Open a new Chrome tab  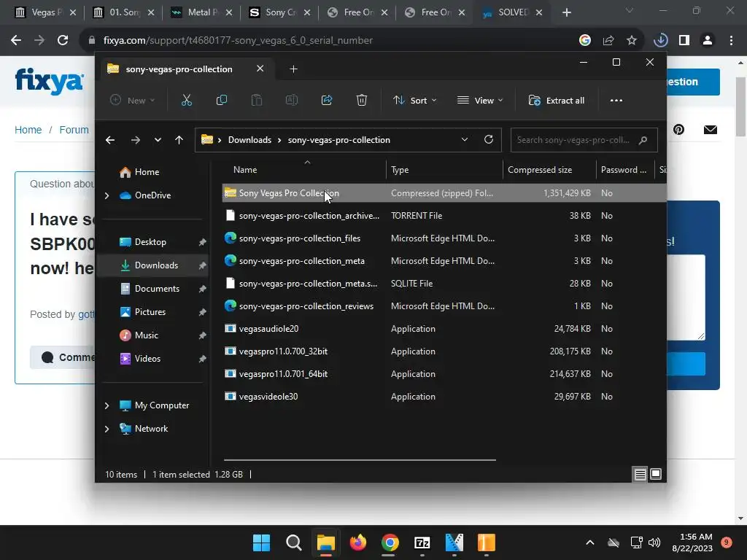[566, 12]
